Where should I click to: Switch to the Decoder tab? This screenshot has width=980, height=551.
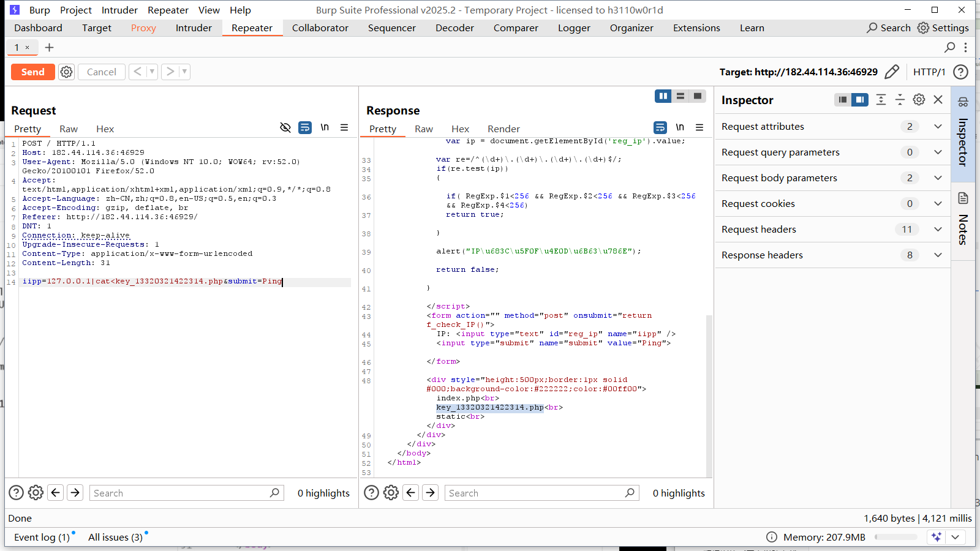454,28
